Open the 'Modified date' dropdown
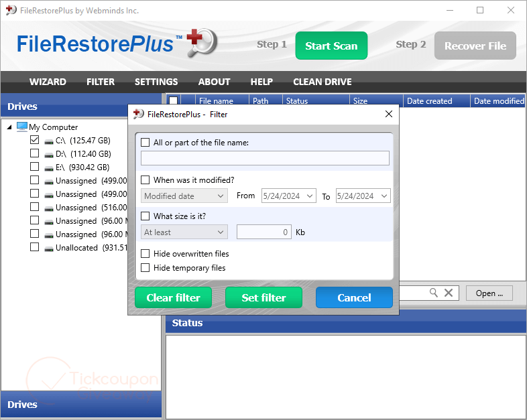The height and width of the screenshot is (420, 527). pyautogui.click(x=184, y=196)
